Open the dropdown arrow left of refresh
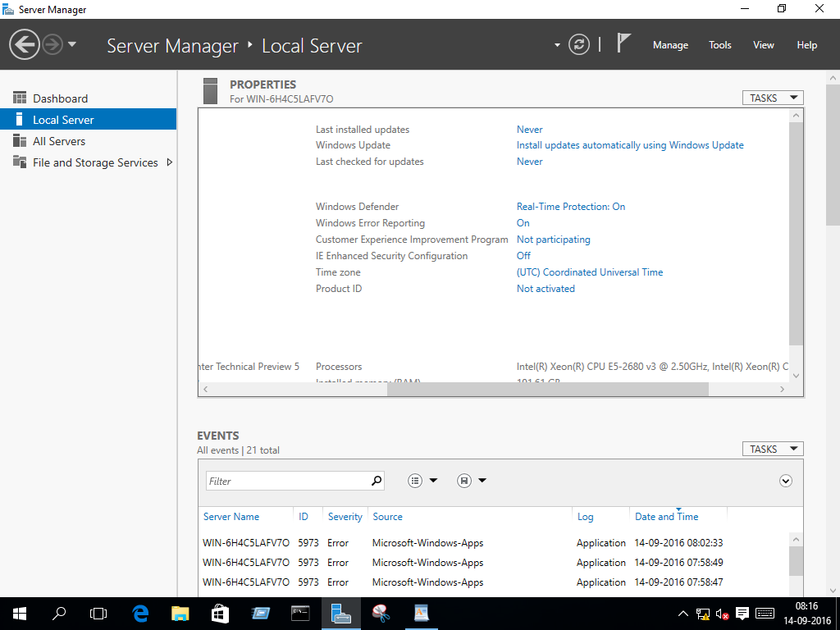The image size is (840, 630). click(x=557, y=45)
